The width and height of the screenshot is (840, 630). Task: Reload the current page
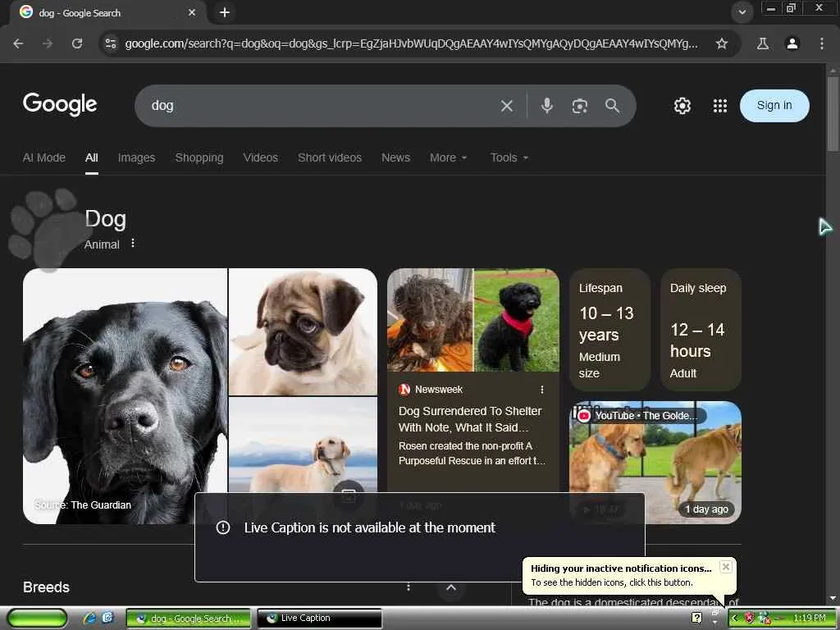77,43
